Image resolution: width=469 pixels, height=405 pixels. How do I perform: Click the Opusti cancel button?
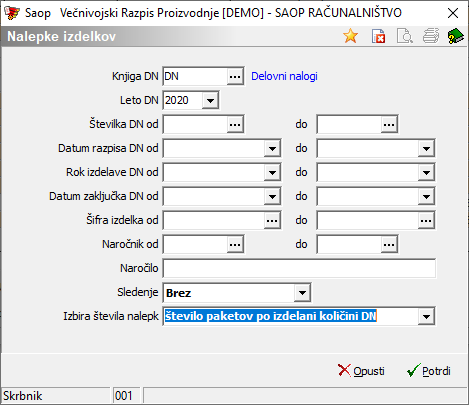coord(361,371)
